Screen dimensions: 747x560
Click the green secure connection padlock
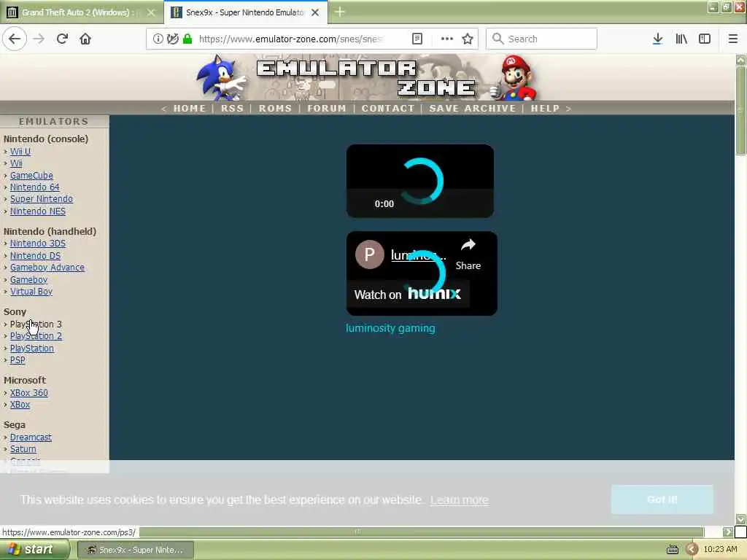click(x=187, y=39)
